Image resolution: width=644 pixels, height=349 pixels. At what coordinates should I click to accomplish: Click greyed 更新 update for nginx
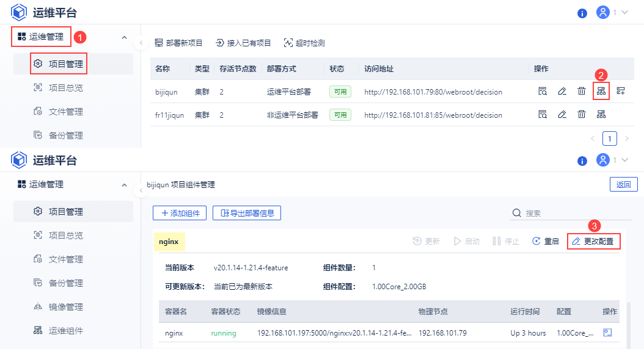(x=426, y=241)
